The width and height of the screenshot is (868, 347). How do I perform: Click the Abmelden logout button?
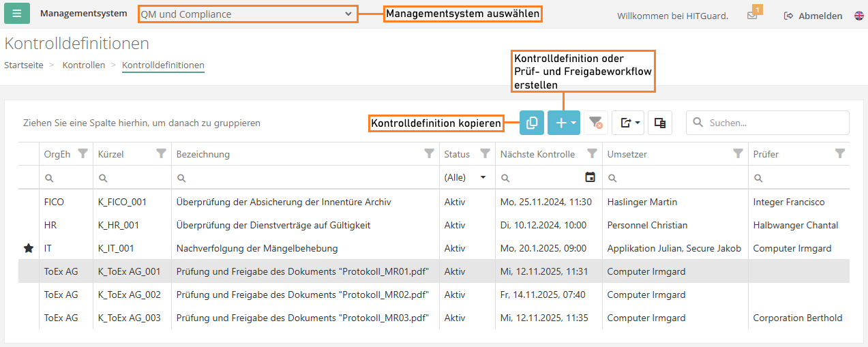click(813, 16)
